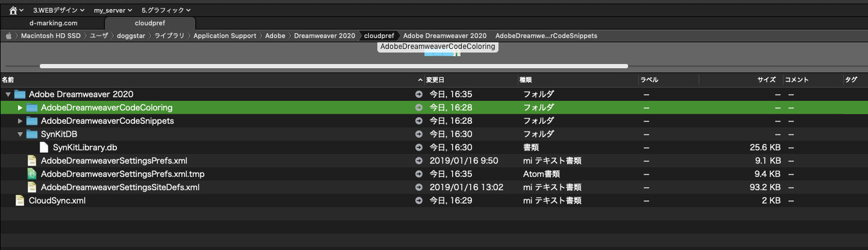Click the 93.2 KB size value

click(x=765, y=187)
